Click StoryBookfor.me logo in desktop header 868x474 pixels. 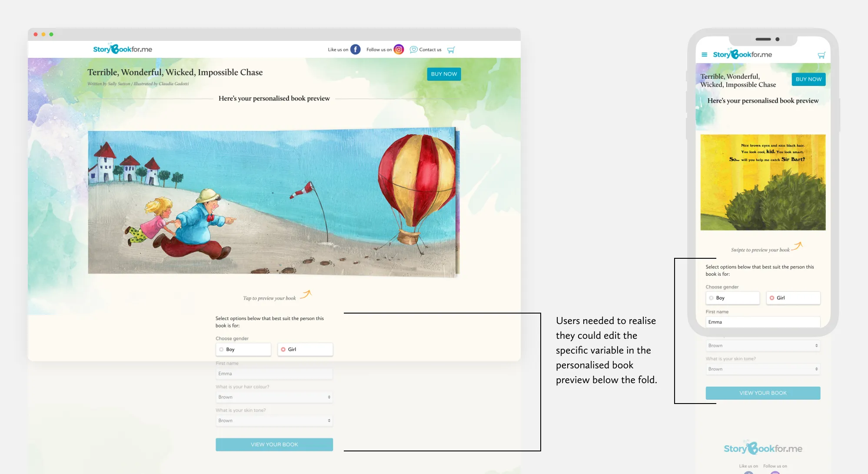123,49
